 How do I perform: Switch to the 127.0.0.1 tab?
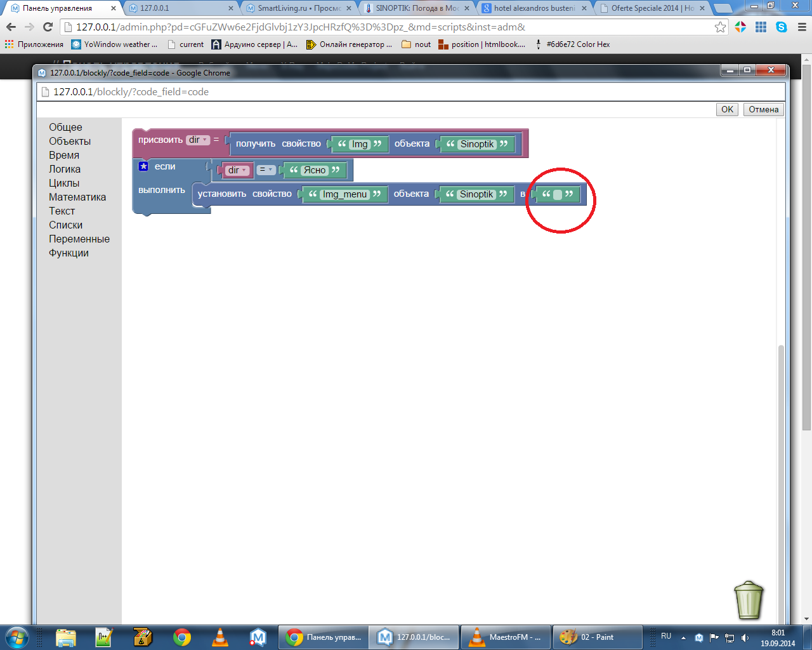point(180,8)
